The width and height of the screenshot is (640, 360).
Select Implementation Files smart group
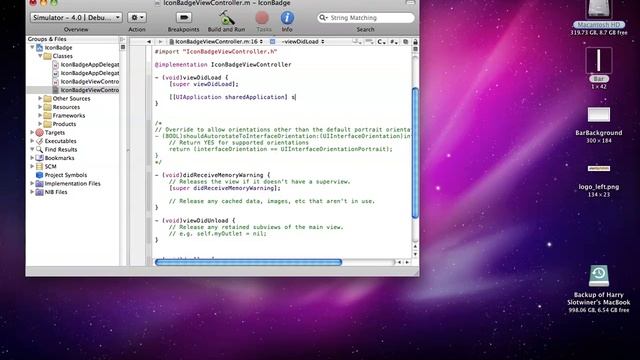point(72,183)
